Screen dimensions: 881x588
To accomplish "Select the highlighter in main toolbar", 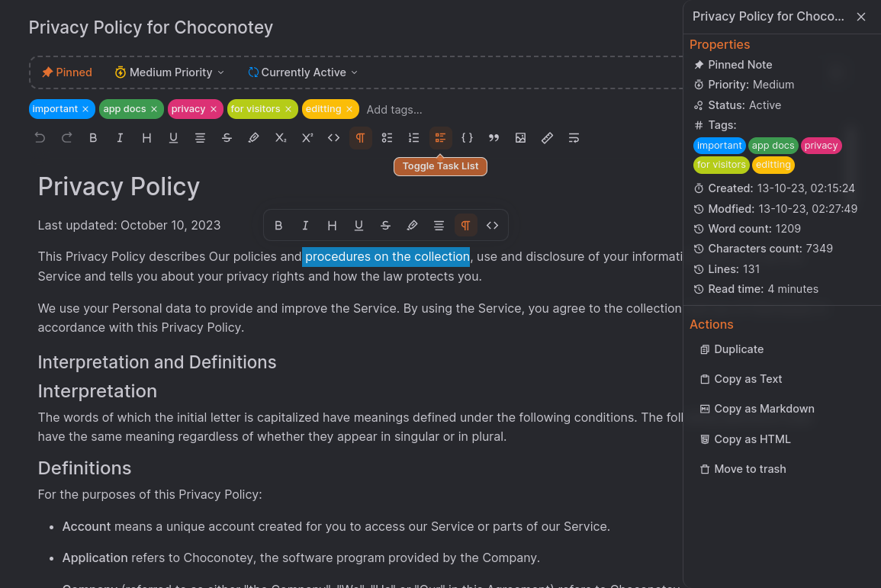I will click(253, 137).
